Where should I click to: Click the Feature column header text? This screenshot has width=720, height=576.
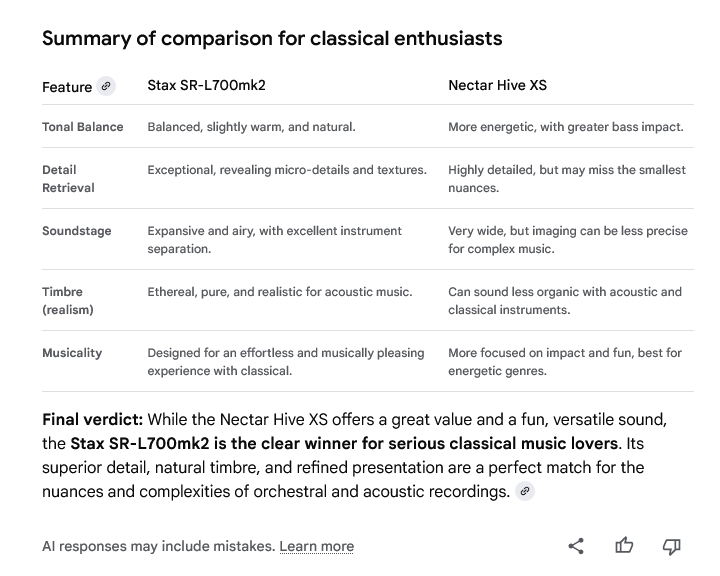[x=67, y=87]
